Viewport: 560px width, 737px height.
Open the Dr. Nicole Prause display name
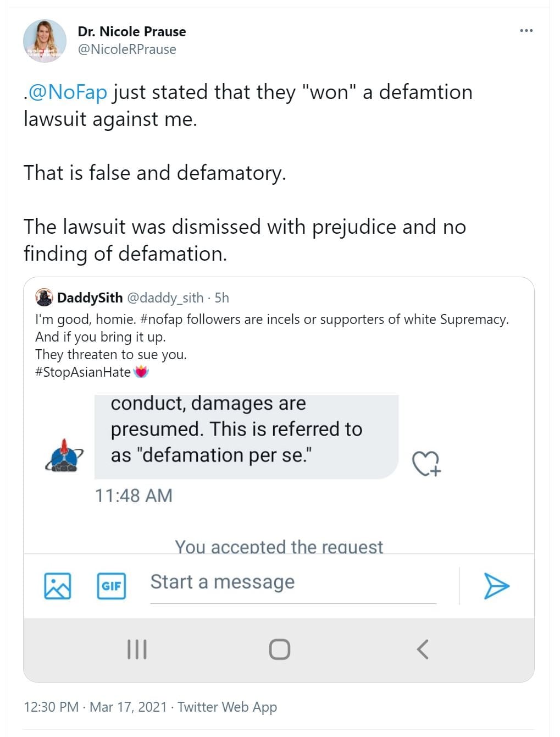132,31
